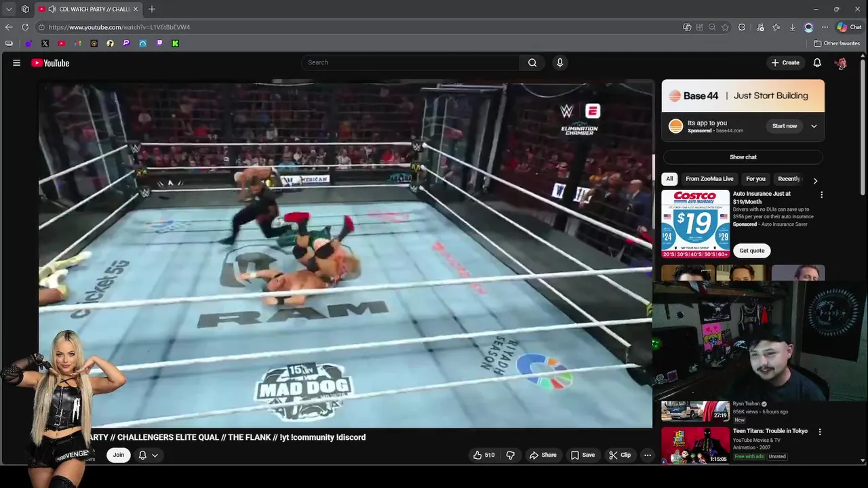The height and width of the screenshot is (488, 868).
Task: Mute the tab via speaker icon
Action: (52, 9)
